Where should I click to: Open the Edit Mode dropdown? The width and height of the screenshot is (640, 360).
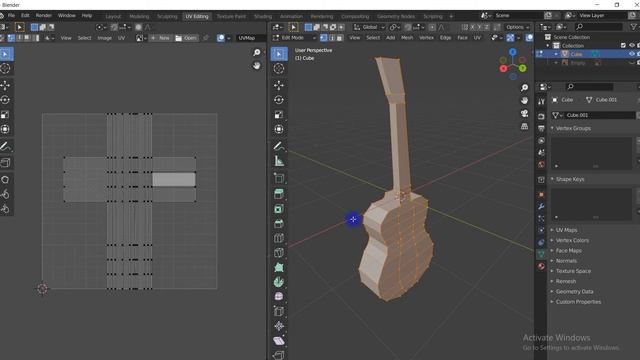point(294,38)
